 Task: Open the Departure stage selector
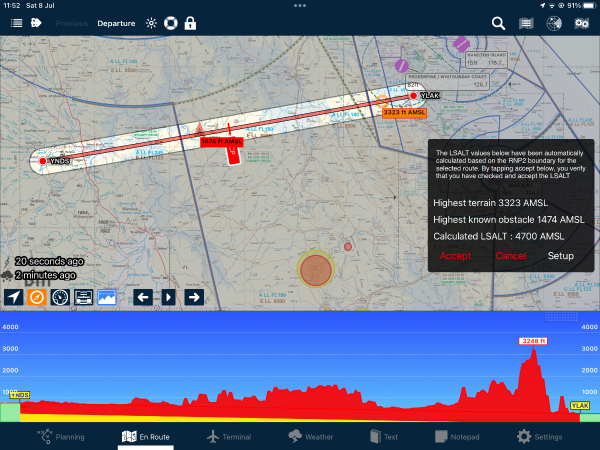tap(116, 23)
